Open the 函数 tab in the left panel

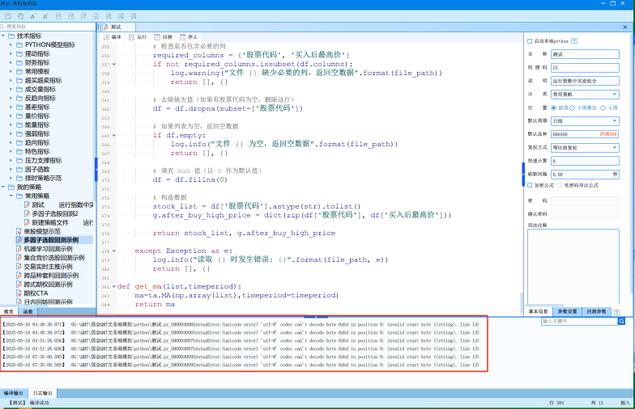click(28, 312)
